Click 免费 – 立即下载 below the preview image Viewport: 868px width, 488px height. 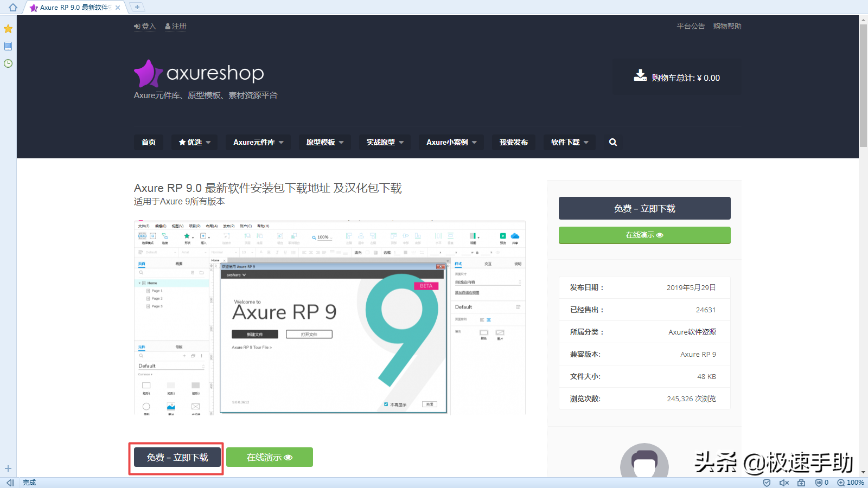click(177, 458)
